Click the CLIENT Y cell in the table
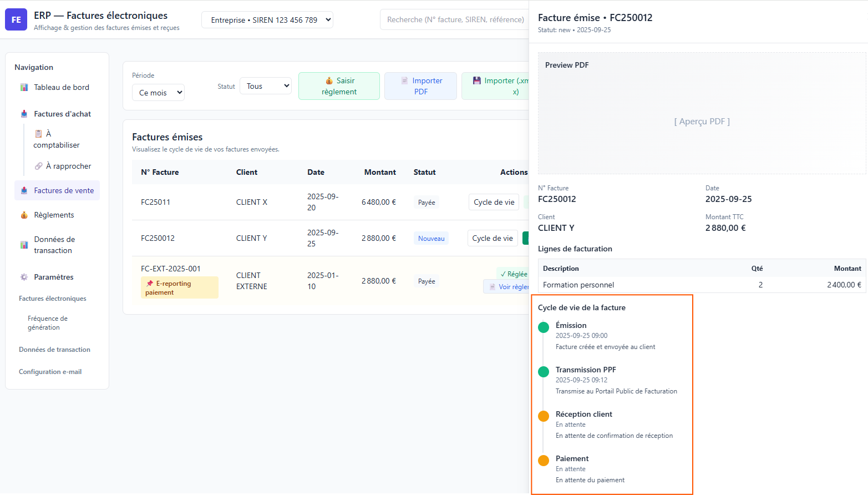Viewport: 868px width, 495px height. [x=252, y=238]
